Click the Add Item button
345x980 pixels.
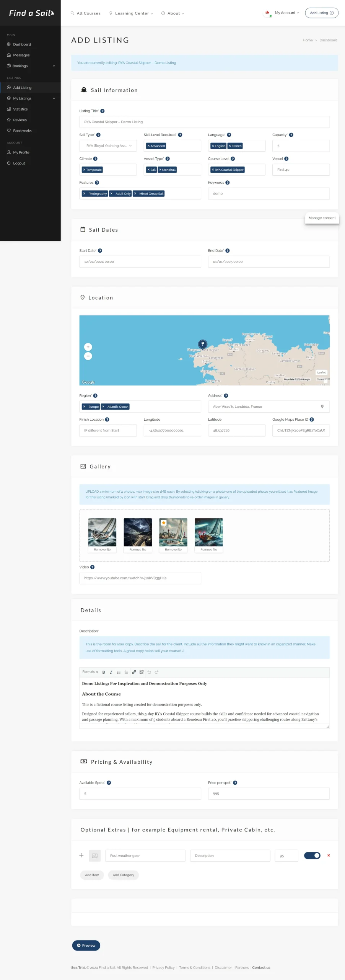click(92, 875)
